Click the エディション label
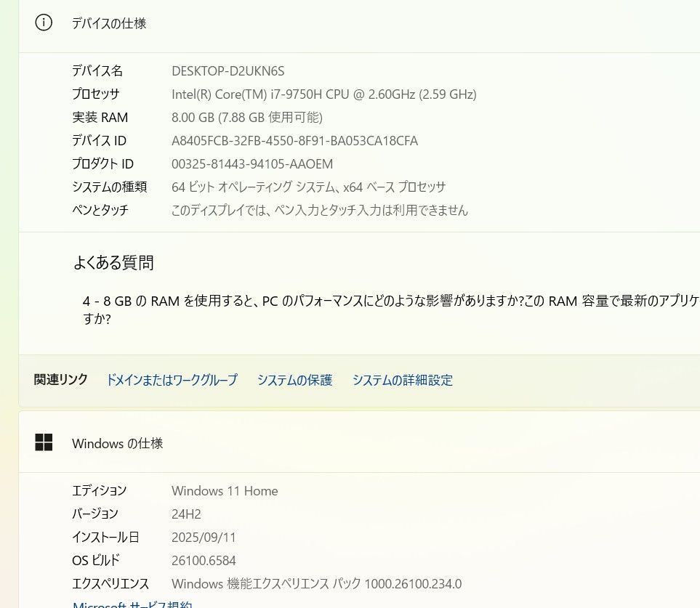This screenshot has height=608, width=700. [100, 490]
